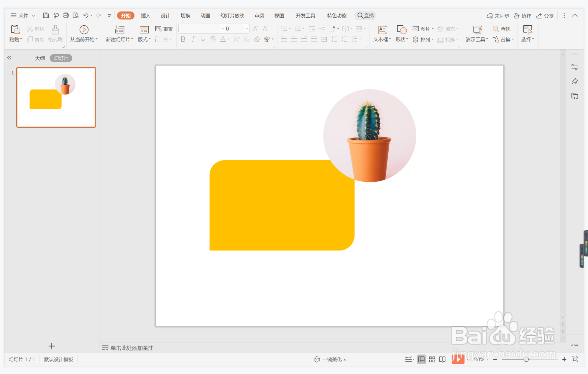Open Print Preview icon
Image resolution: width=588 pixels, height=374 pixels.
tap(76, 15)
